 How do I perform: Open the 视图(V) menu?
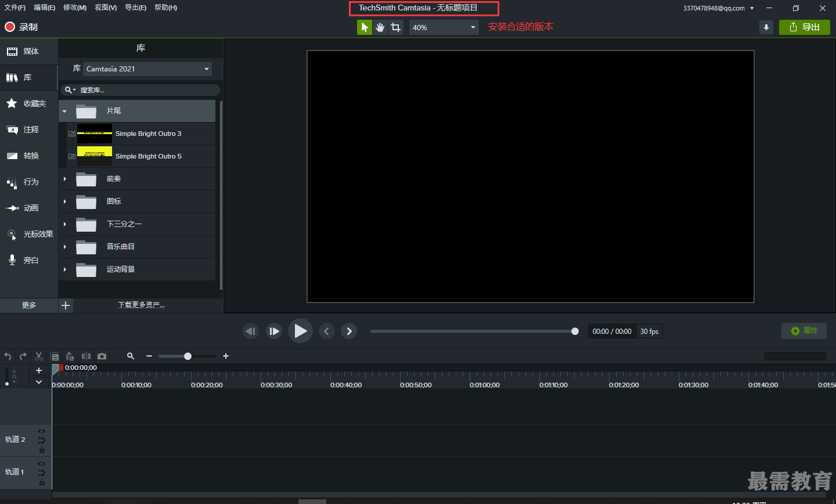coord(106,8)
